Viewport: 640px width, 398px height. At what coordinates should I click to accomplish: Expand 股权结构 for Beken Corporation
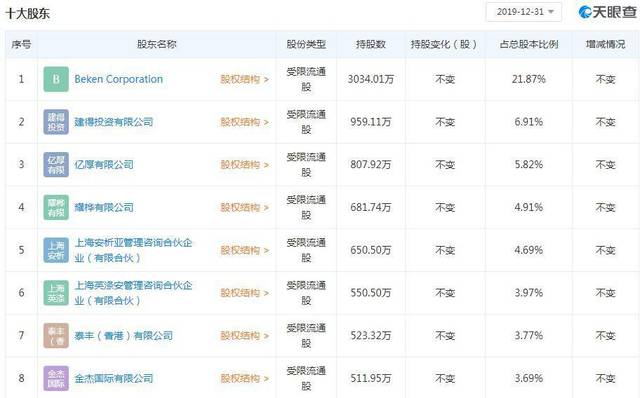[x=244, y=79]
